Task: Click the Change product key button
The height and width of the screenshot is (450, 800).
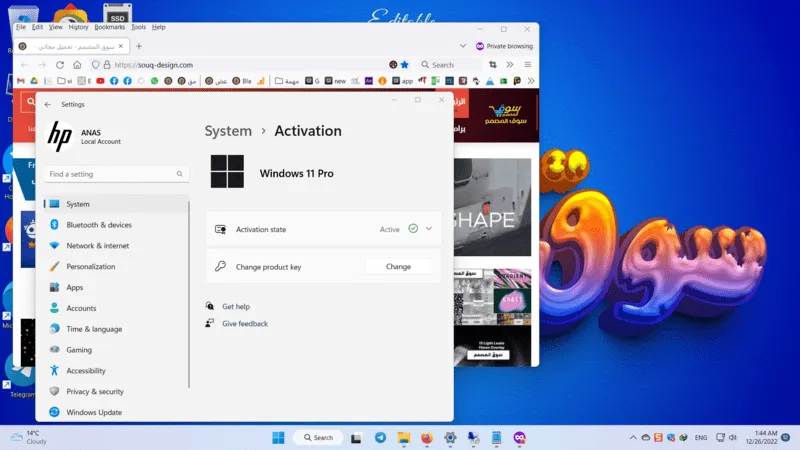Action: (x=398, y=267)
